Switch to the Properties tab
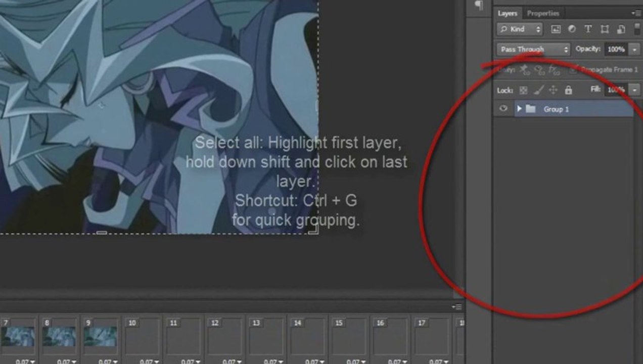This screenshot has height=364, width=643. click(x=543, y=14)
